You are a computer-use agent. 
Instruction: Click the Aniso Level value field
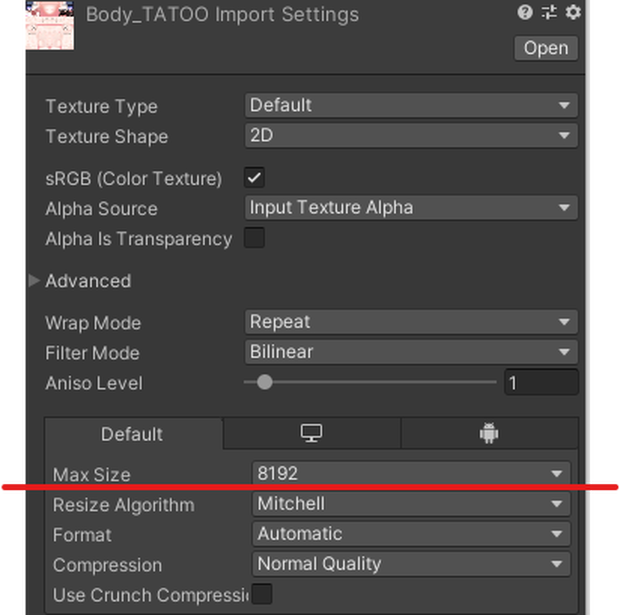[x=541, y=382]
